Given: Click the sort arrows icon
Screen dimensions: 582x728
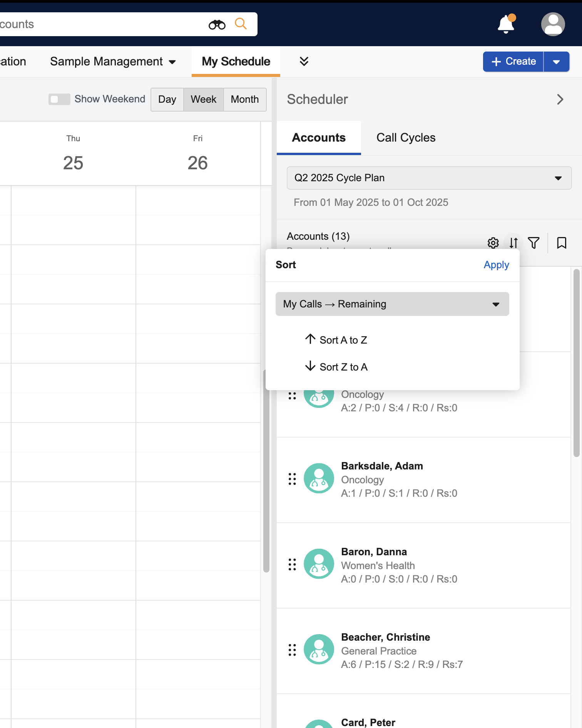Looking at the screenshot, I should (x=513, y=243).
